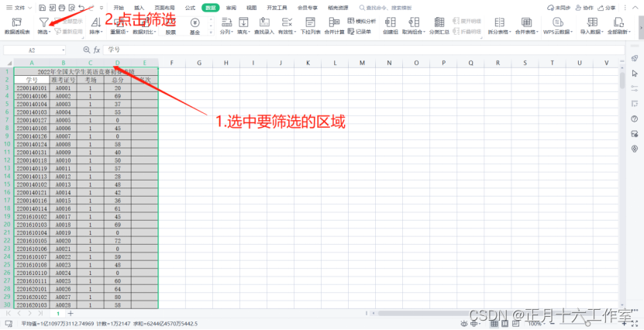Add a new sheet with the plus button

coord(71,314)
